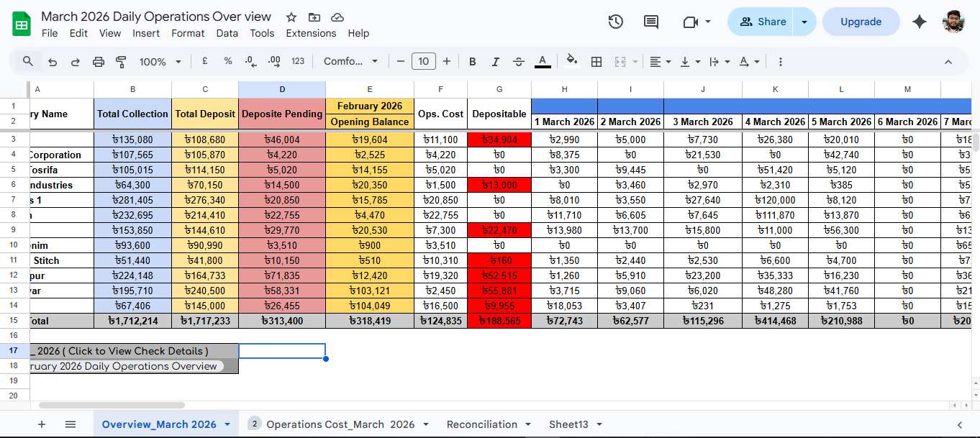Toggle strikethrough formatting
The width and height of the screenshot is (980, 438).
pos(519,62)
